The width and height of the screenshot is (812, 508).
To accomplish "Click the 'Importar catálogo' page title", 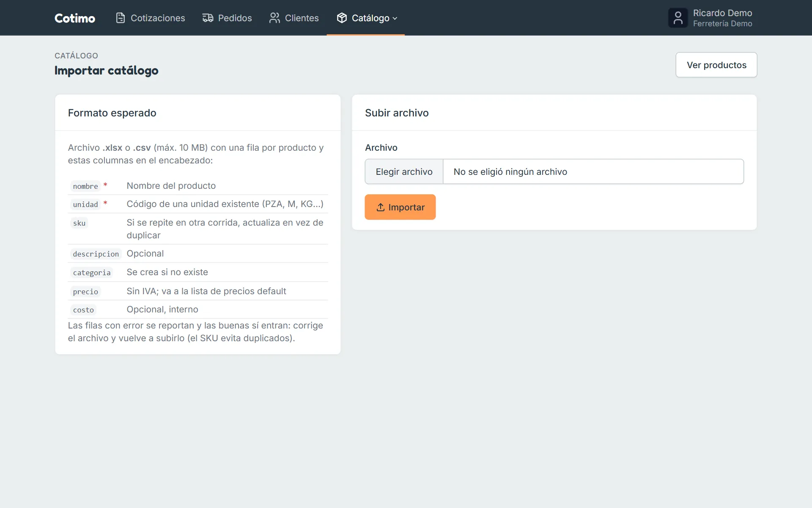I will pyautogui.click(x=107, y=70).
